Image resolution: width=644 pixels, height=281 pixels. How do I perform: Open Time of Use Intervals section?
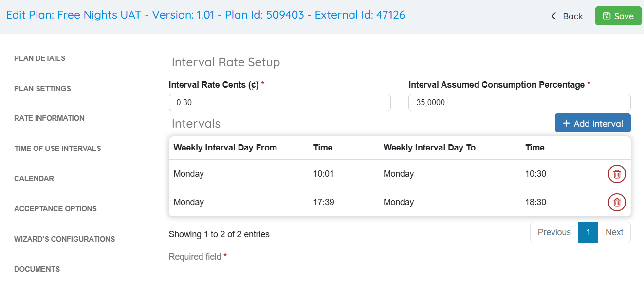pyautogui.click(x=57, y=149)
